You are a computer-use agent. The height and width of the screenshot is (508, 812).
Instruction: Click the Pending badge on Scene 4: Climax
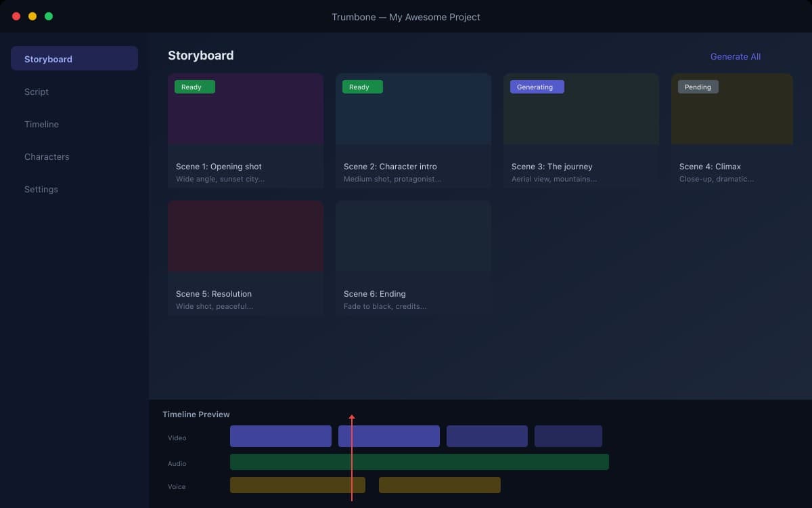point(698,87)
